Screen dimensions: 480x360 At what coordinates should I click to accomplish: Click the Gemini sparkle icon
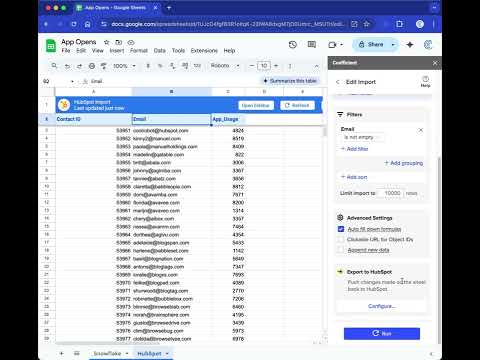pyautogui.click(x=410, y=45)
